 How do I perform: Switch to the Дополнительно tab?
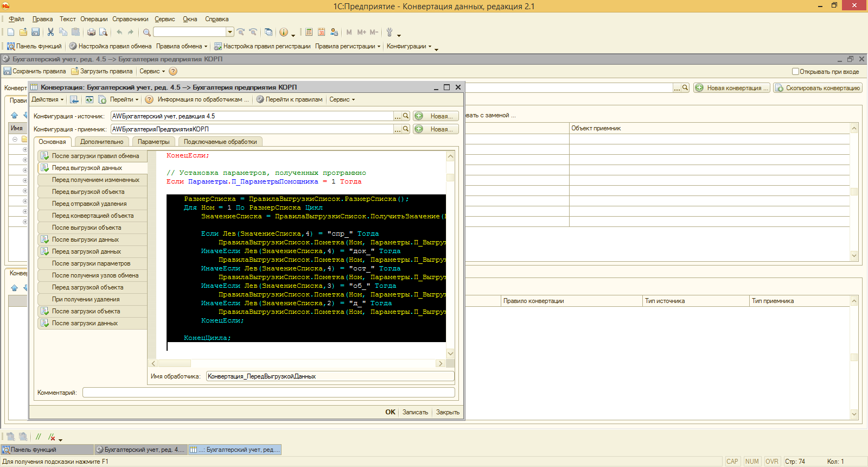click(x=102, y=142)
